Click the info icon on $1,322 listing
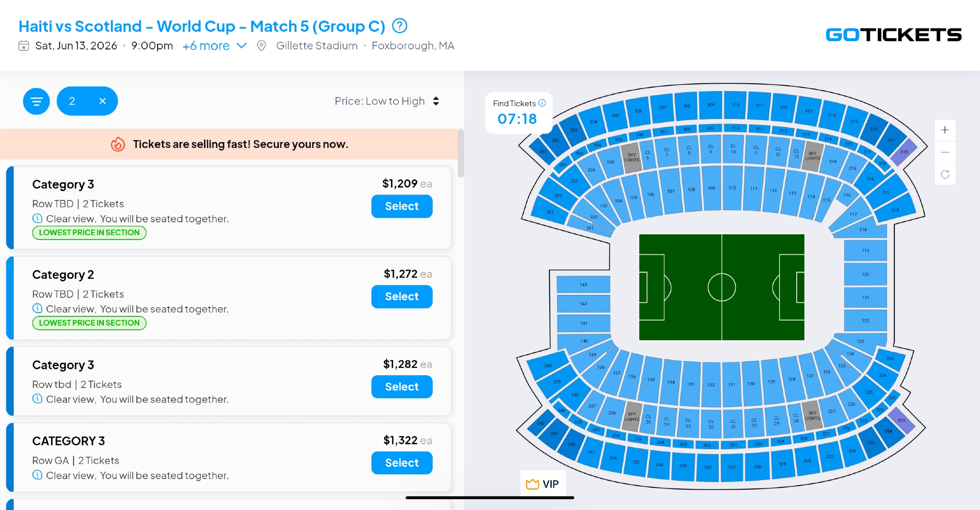The image size is (980, 510). pyautogui.click(x=37, y=475)
